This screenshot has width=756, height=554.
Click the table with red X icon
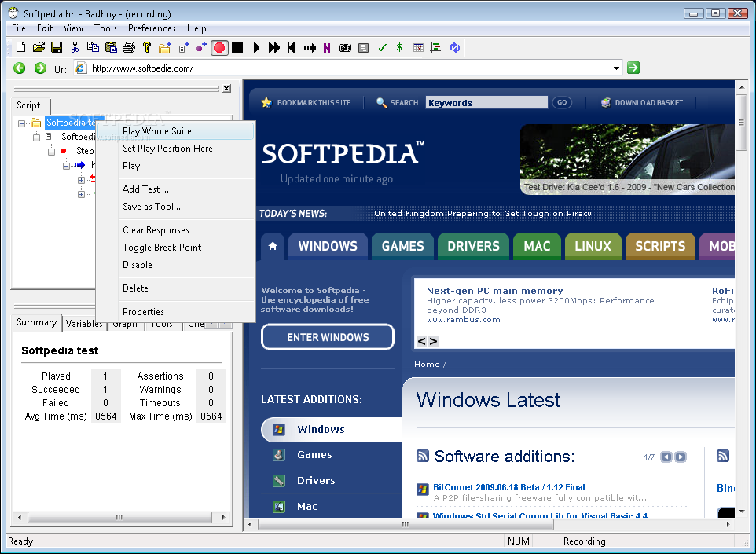click(x=418, y=47)
